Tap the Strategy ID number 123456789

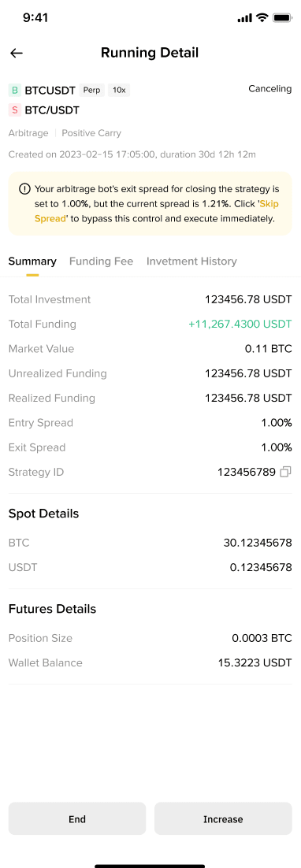(x=246, y=472)
